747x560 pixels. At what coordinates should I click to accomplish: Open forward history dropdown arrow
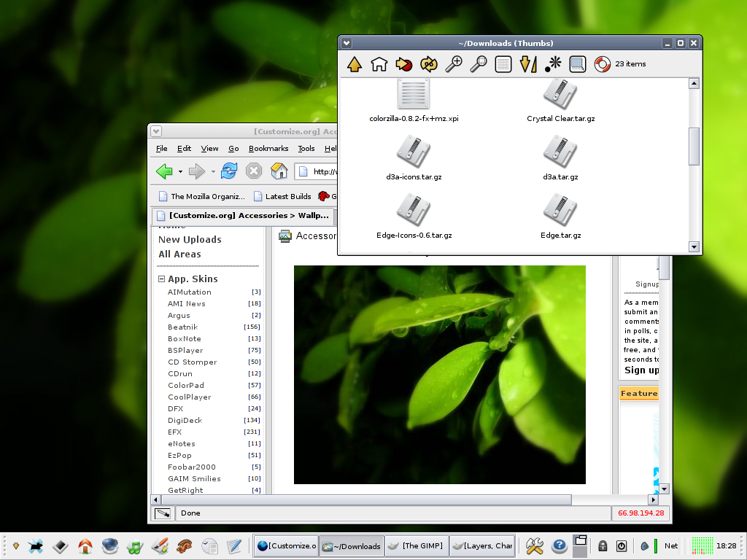213,171
